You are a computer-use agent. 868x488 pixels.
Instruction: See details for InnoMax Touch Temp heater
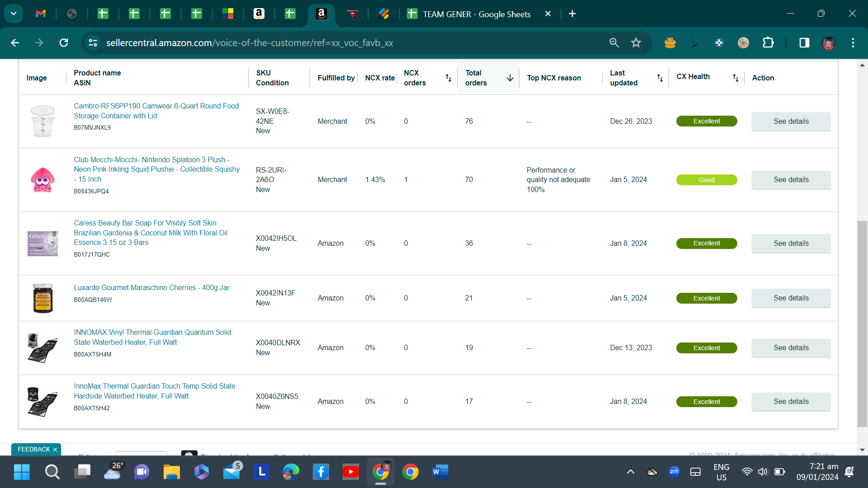(x=791, y=402)
